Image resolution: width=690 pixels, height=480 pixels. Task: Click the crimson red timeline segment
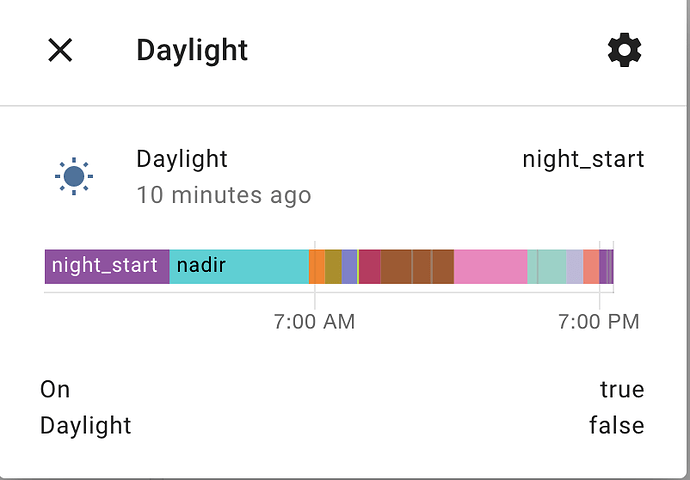tap(369, 266)
